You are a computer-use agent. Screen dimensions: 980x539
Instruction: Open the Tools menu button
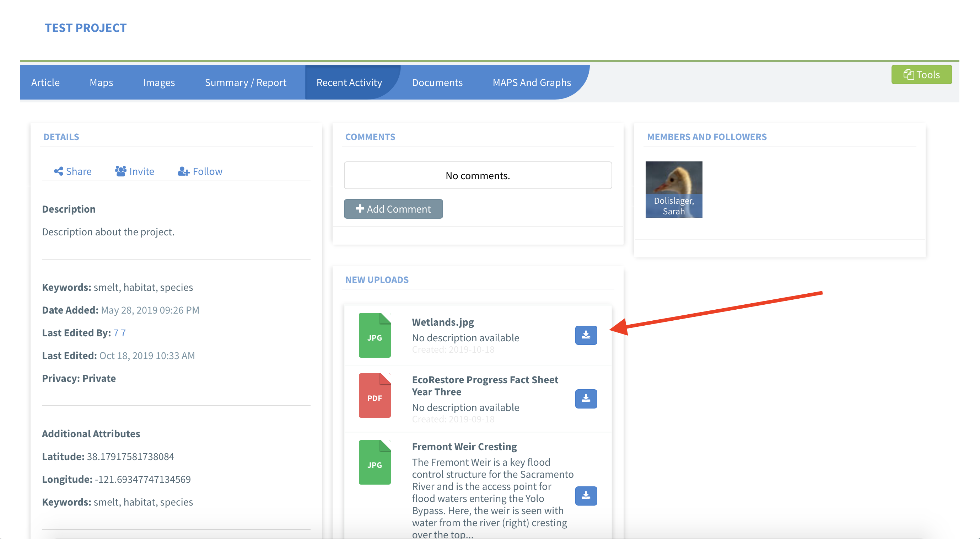coord(921,75)
